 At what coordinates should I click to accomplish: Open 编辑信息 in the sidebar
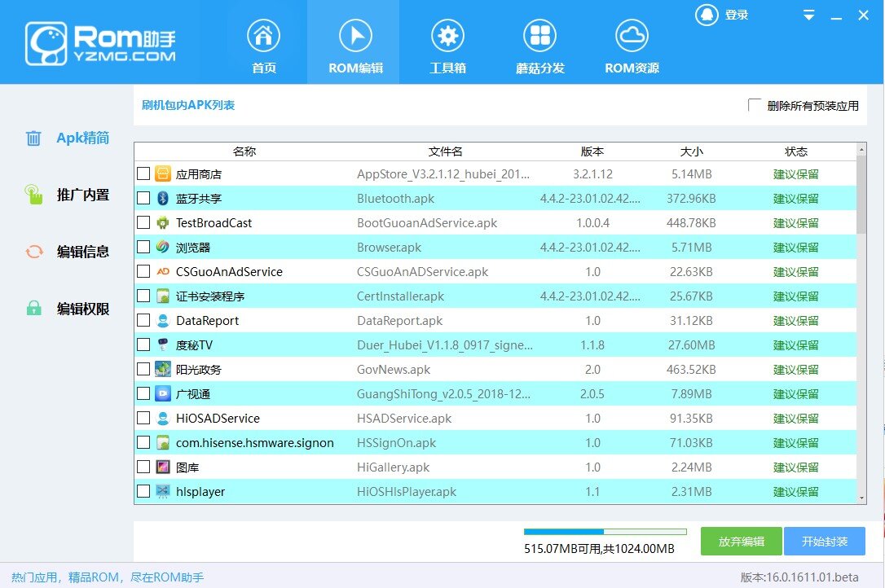[x=83, y=251]
